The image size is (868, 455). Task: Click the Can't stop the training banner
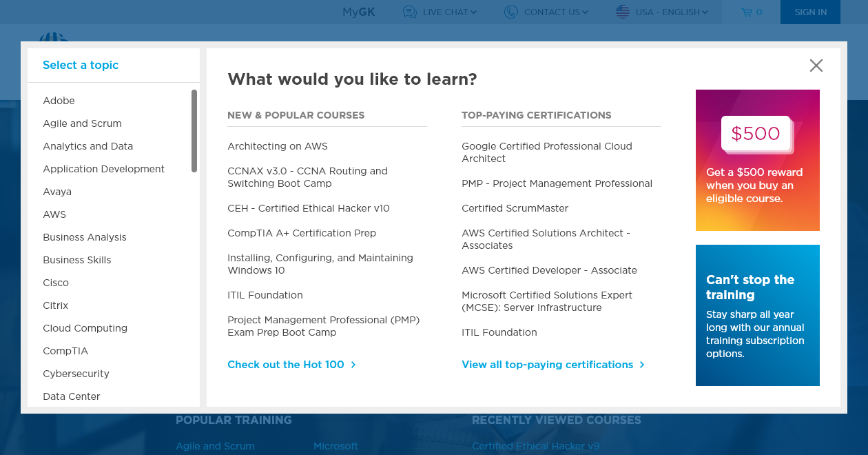click(x=758, y=315)
